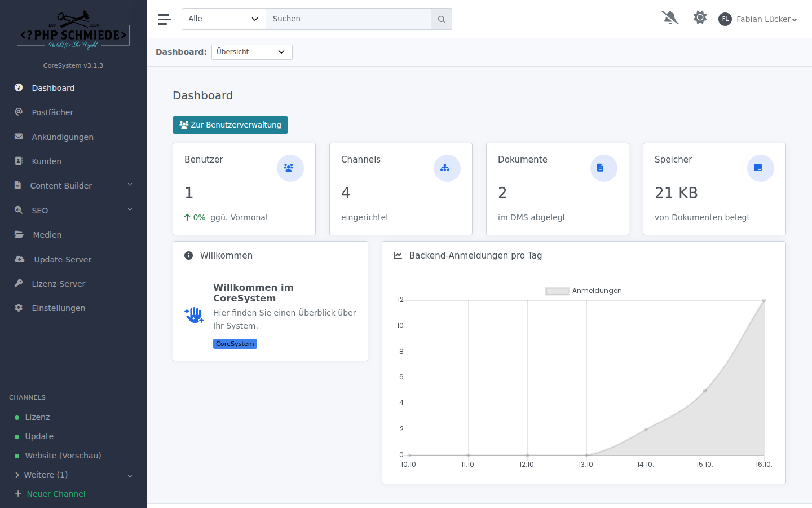Open the Fabian Lücker user menu
The height and width of the screenshot is (508, 812).
[x=766, y=19]
